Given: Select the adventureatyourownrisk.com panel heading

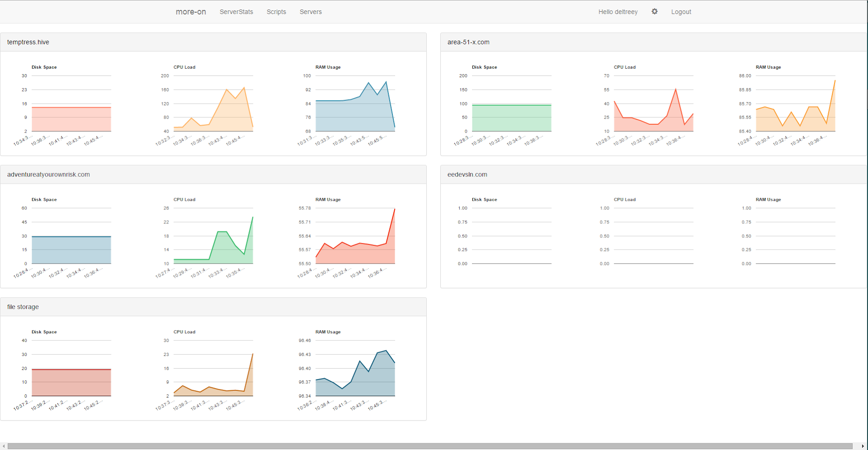Looking at the screenshot, I should point(213,175).
